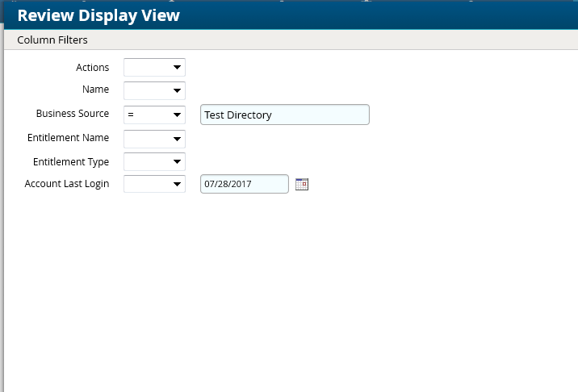This screenshot has width=578, height=392.
Task: Click the Business Source field label
Action: coord(73,114)
